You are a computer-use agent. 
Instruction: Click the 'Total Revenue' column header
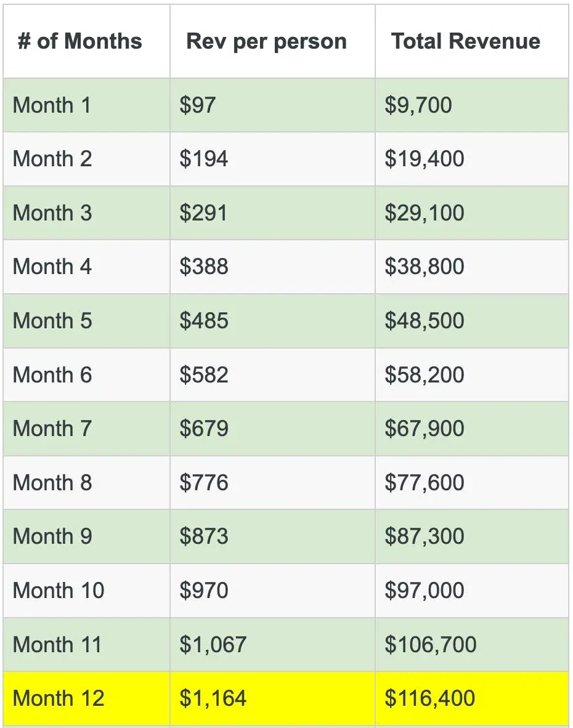(472, 41)
